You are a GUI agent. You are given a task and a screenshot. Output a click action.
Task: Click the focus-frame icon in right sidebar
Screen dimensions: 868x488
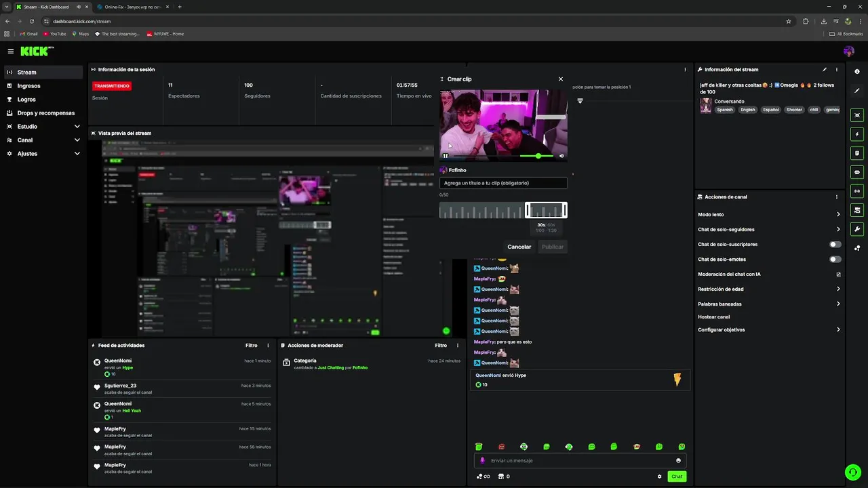(857, 115)
